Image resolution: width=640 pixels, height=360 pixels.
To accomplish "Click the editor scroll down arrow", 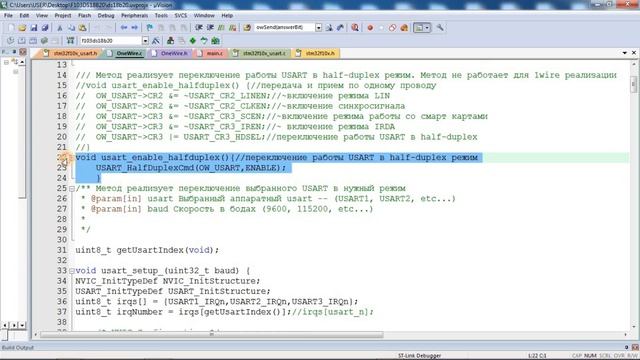I will 633,327.
